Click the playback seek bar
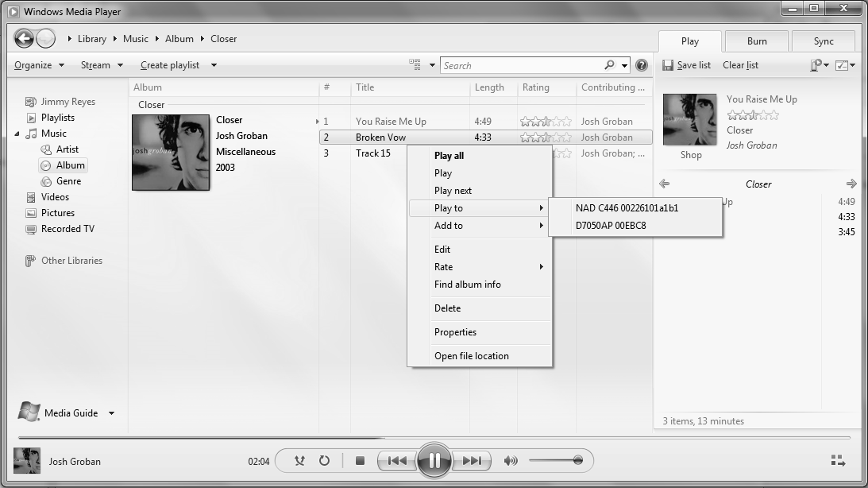 pos(434,438)
